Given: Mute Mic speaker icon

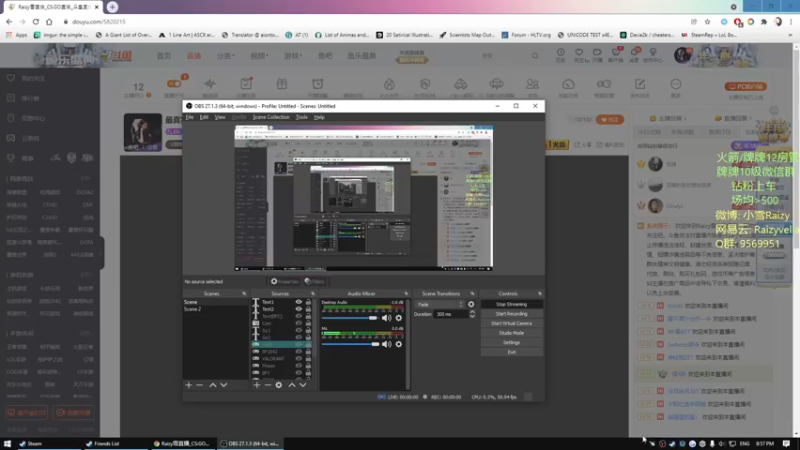Looking at the screenshot, I should click(387, 344).
